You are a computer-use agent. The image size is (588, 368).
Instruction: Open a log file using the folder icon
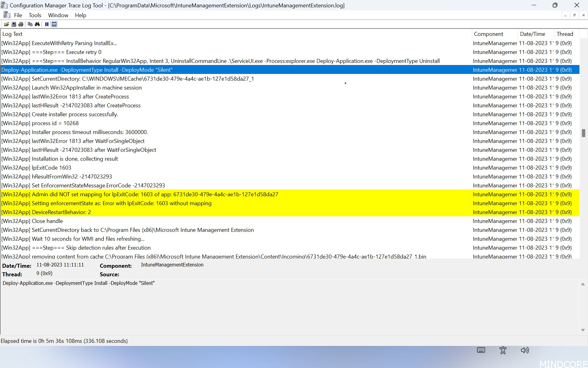(6, 24)
